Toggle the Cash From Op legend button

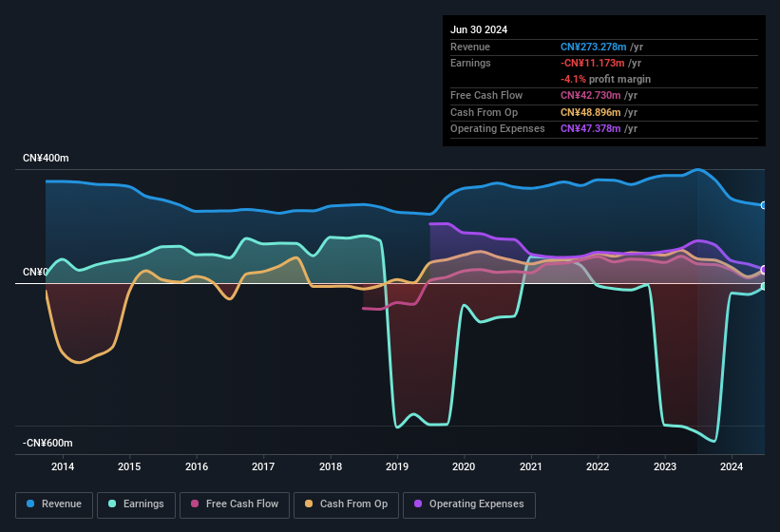(x=346, y=504)
